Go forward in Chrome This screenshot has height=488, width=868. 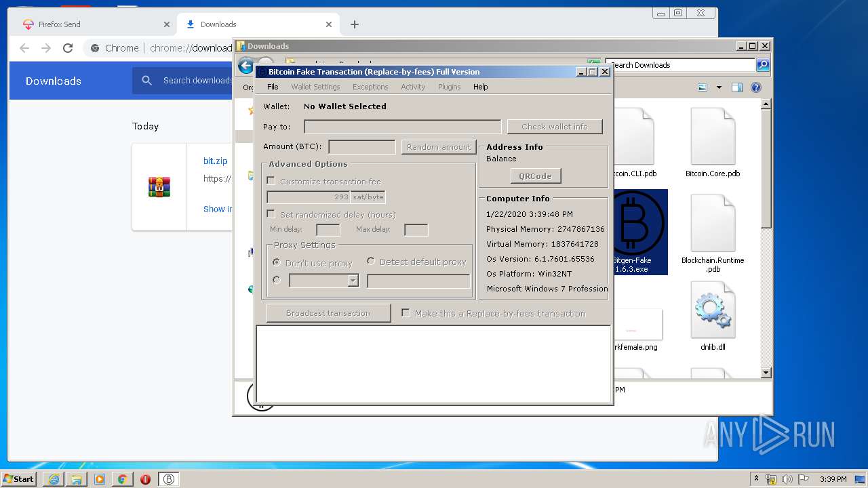(x=46, y=48)
